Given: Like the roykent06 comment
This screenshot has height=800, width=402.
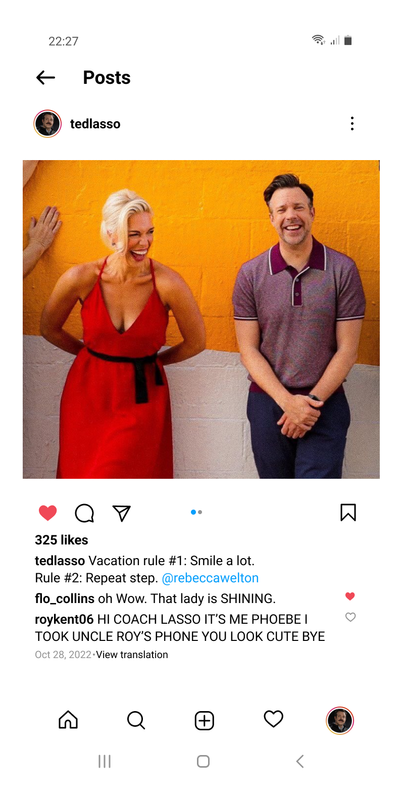Looking at the screenshot, I should tap(350, 617).
